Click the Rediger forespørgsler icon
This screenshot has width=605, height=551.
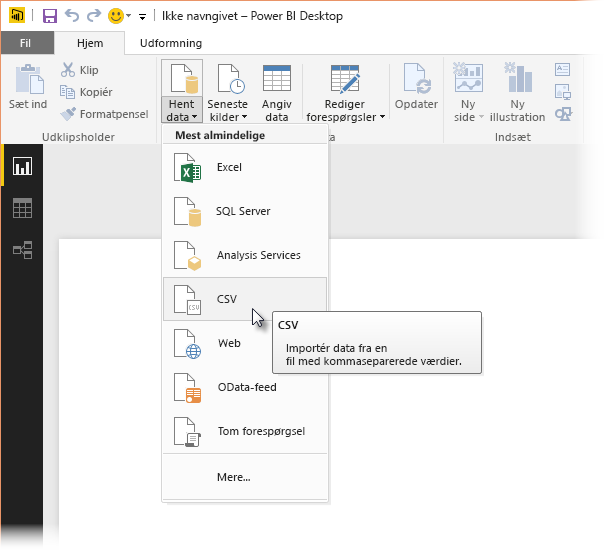pyautogui.click(x=345, y=79)
